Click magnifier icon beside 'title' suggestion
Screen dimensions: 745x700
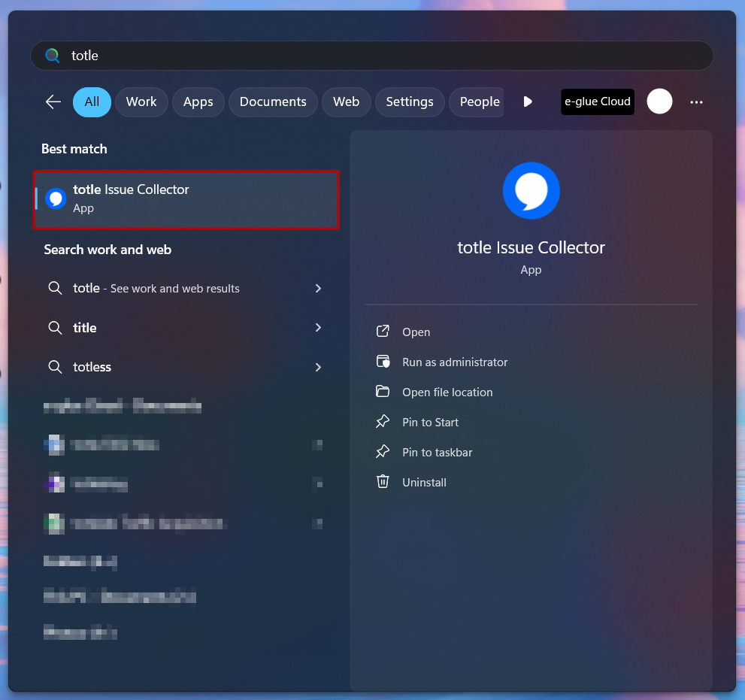(55, 328)
